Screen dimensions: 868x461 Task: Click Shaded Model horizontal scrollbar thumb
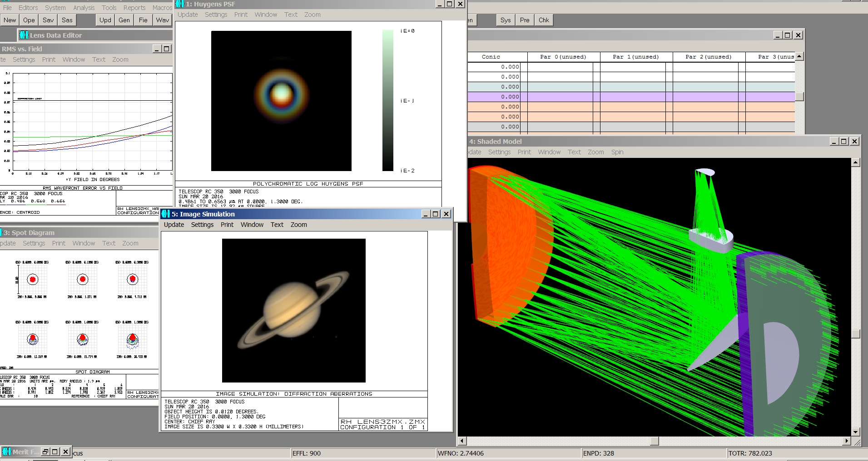tap(655, 441)
